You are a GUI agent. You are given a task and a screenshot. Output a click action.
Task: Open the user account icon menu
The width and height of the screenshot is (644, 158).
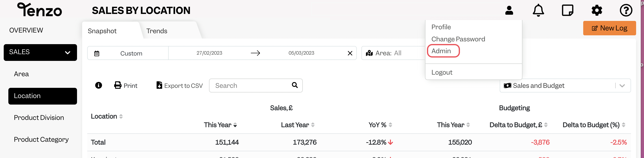(509, 10)
